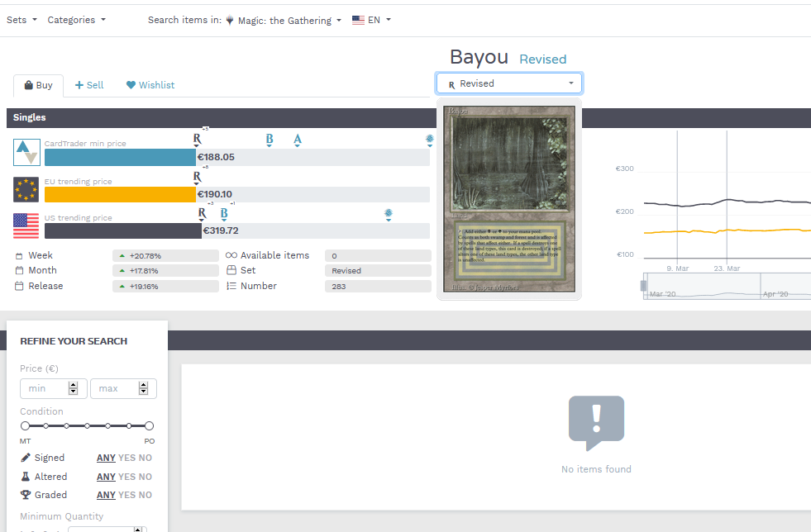The width and height of the screenshot is (811, 532).
Task: Click the Revised set link beside title
Action: (x=542, y=59)
